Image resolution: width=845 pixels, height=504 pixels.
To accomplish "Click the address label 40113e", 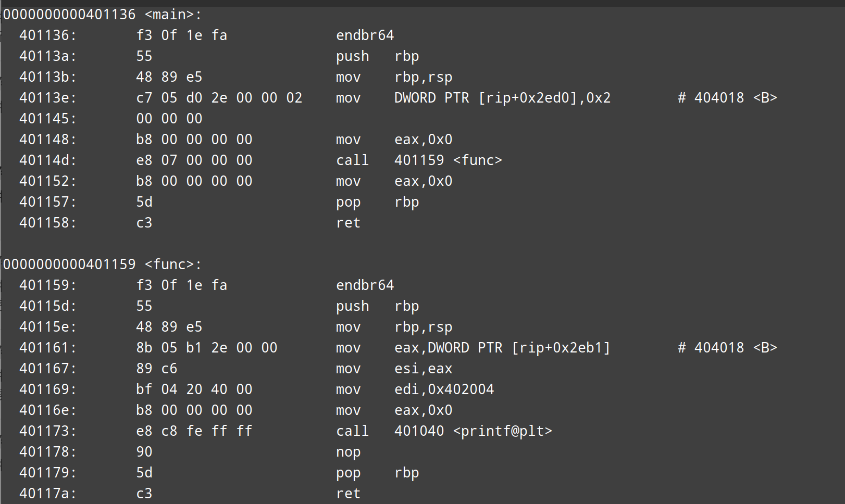I will click(47, 98).
